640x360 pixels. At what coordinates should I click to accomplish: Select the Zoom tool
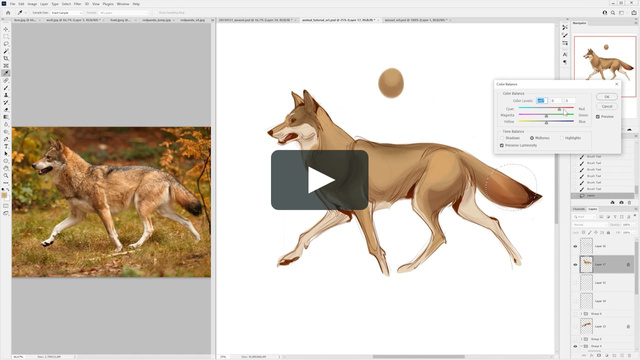[x=6, y=176]
